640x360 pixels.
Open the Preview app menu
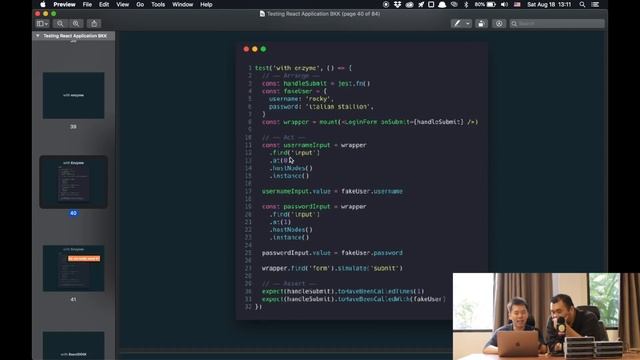(64, 4)
